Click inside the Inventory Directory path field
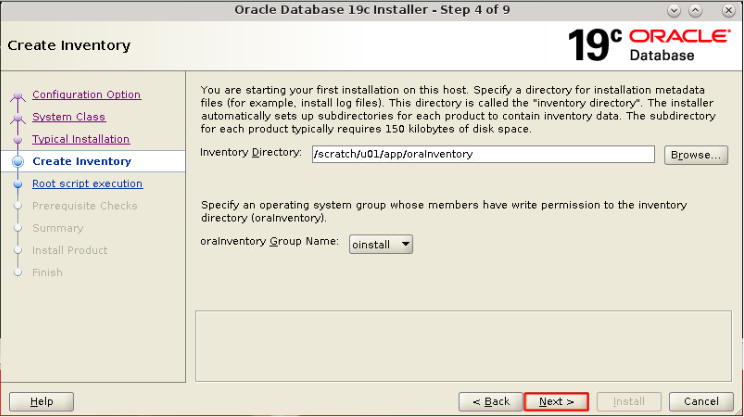744x417 pixels. (482, 154)
